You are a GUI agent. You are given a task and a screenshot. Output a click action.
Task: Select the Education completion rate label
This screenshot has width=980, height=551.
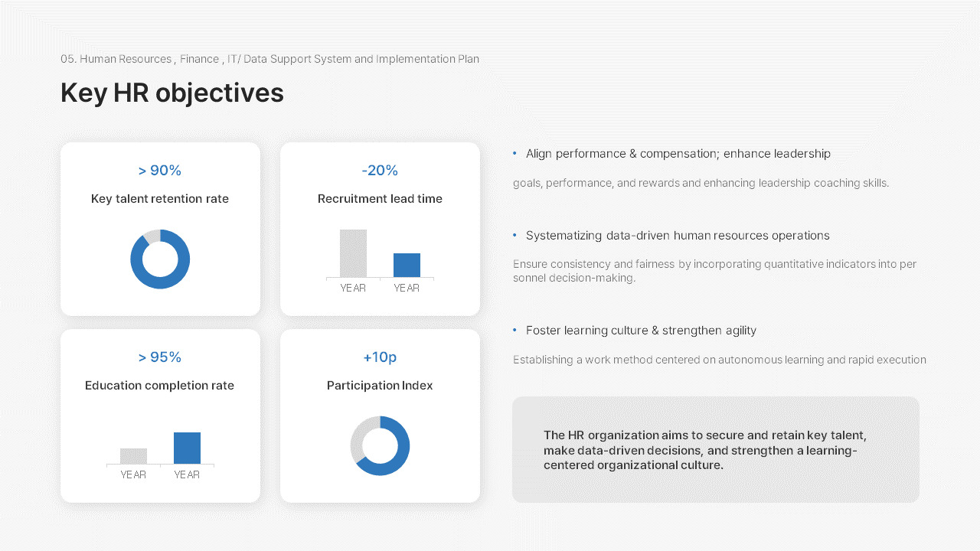pos(160,386)
